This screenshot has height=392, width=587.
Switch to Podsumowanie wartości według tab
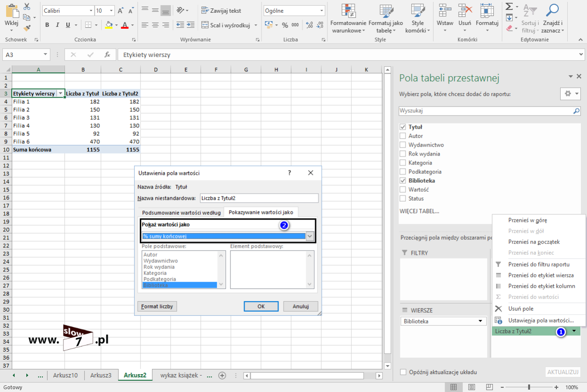tap(181, 212)
